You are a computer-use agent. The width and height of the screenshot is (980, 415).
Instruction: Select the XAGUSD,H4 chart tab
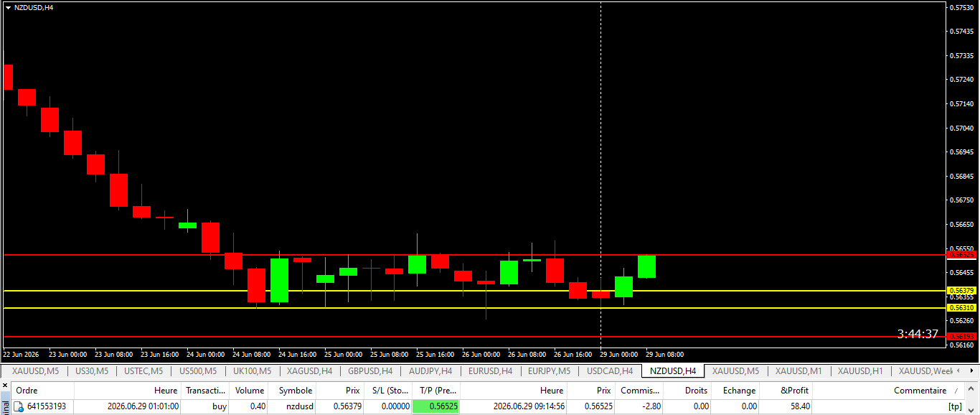[309, 371]
